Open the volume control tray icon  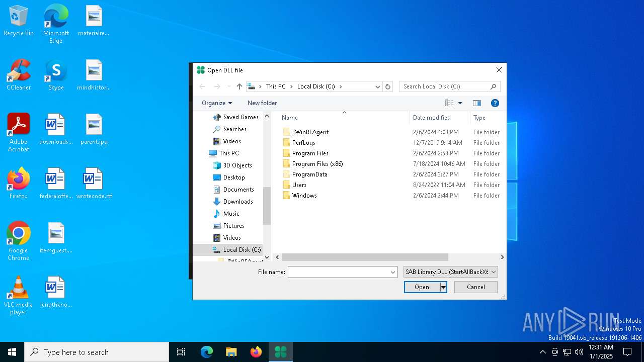coord(579,352)
